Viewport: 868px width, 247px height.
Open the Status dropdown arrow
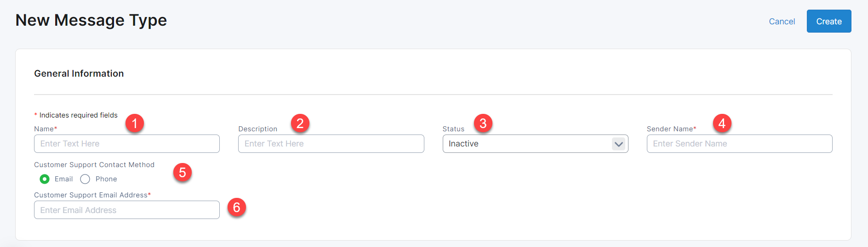pyautogui.click(x=618, y=144)
